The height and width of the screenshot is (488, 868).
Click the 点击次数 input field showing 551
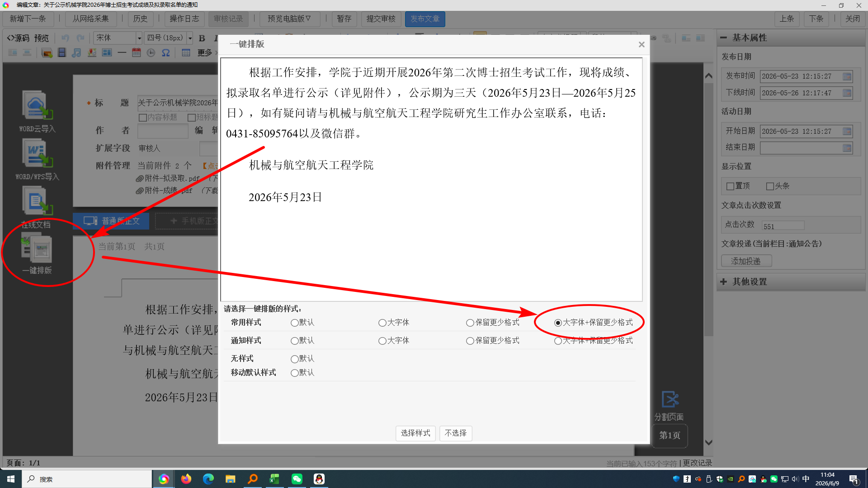coord(783,226)
